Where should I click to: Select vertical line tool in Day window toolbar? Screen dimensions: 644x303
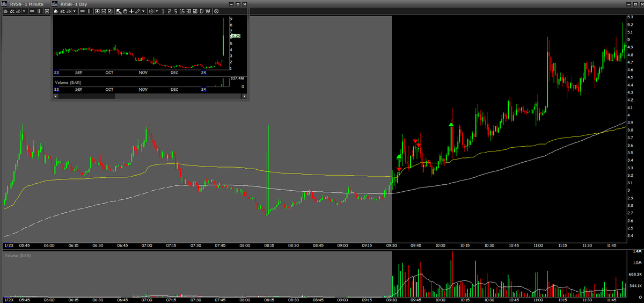point(89,11)
